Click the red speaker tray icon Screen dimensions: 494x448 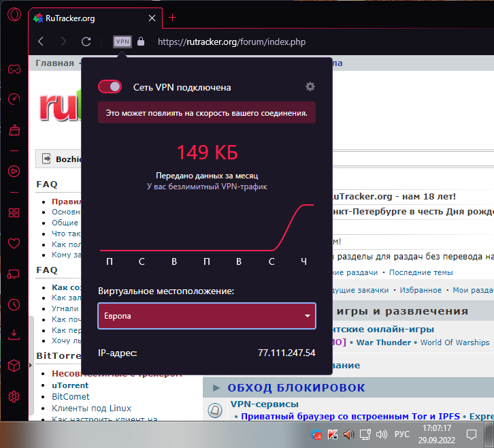click(349, 435)
